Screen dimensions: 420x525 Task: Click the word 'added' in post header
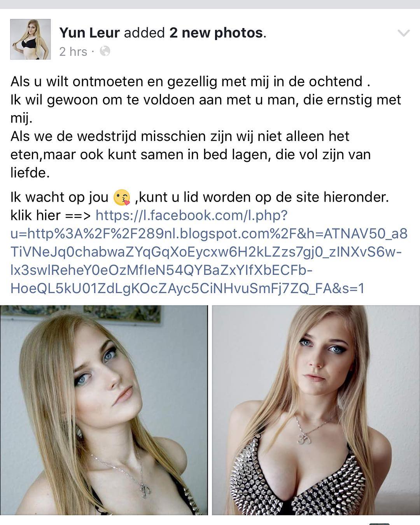point(144,33)
